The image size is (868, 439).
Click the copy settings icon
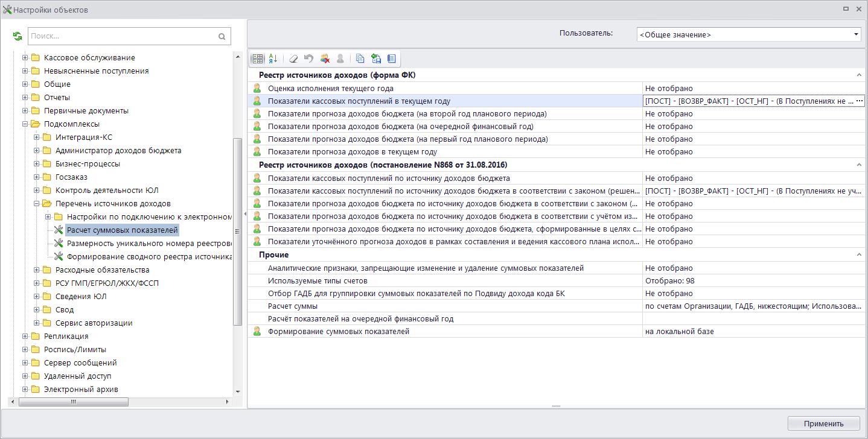click(360, 58)
